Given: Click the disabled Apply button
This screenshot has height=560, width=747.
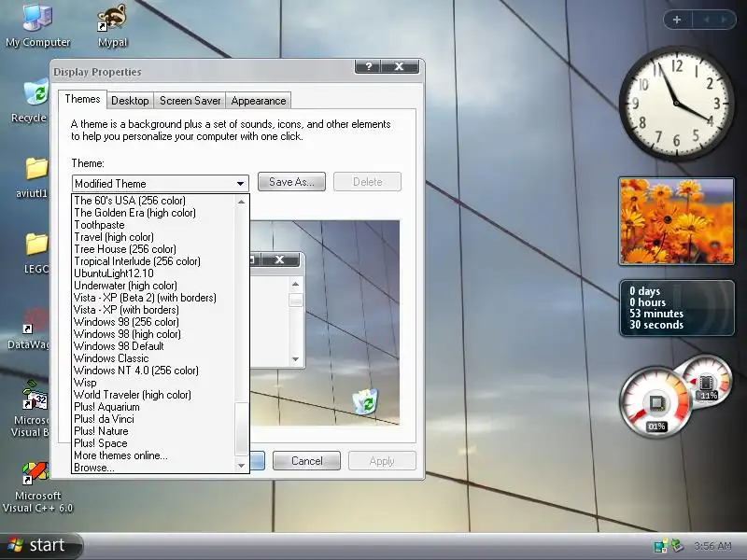Looking at the screenshot, I should coord(382,461).
